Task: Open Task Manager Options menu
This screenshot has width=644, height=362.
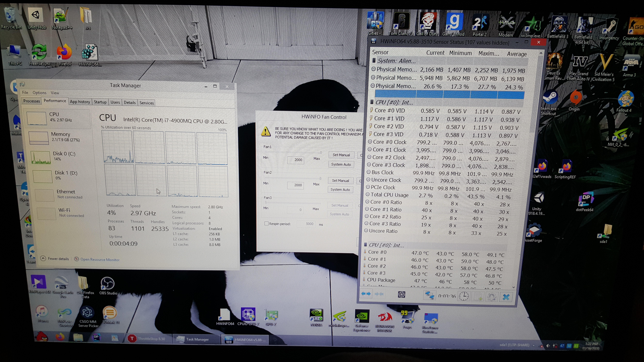Action: point(39,93)
